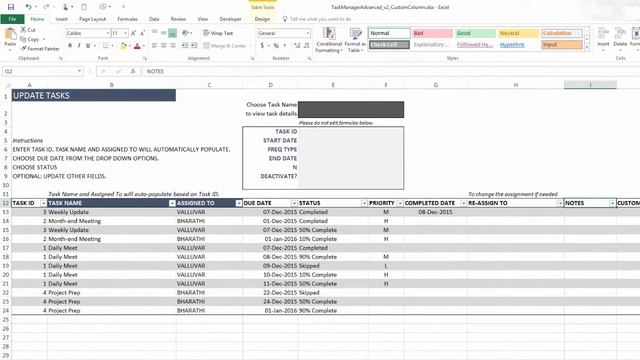This screenshot has height=360, width=640.
Task: Expand the Name Box dropdown
Action: point(79,71)
